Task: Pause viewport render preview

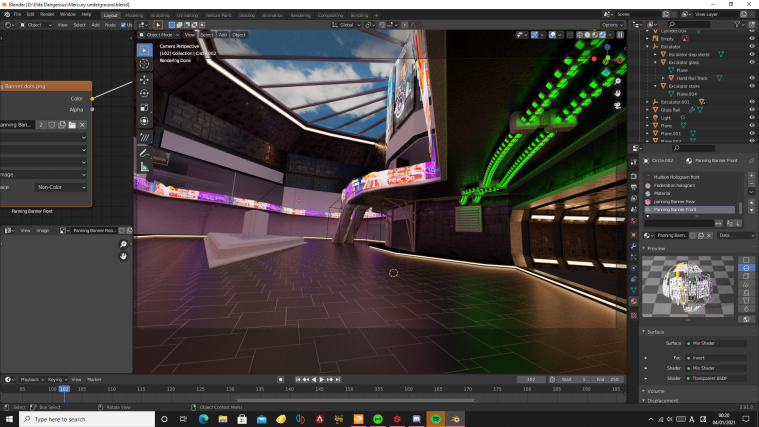Action: pyautogui.click(x=620, y=35)
